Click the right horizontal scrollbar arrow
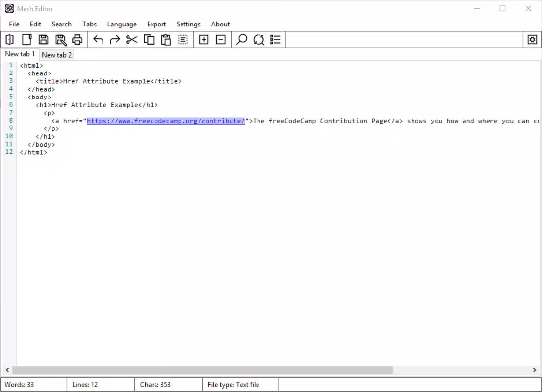This screenshot has width=542, height=392. point(534,370)
